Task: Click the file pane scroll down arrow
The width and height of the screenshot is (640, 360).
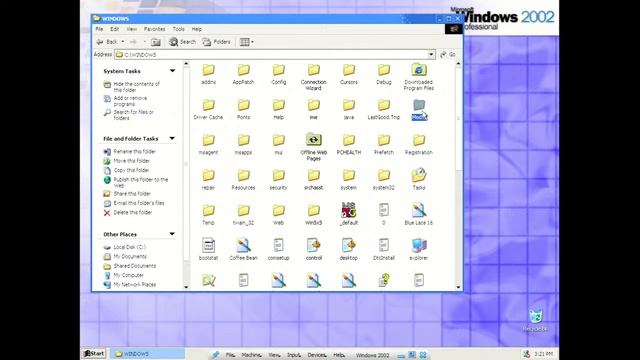Action: coord(458,287)
